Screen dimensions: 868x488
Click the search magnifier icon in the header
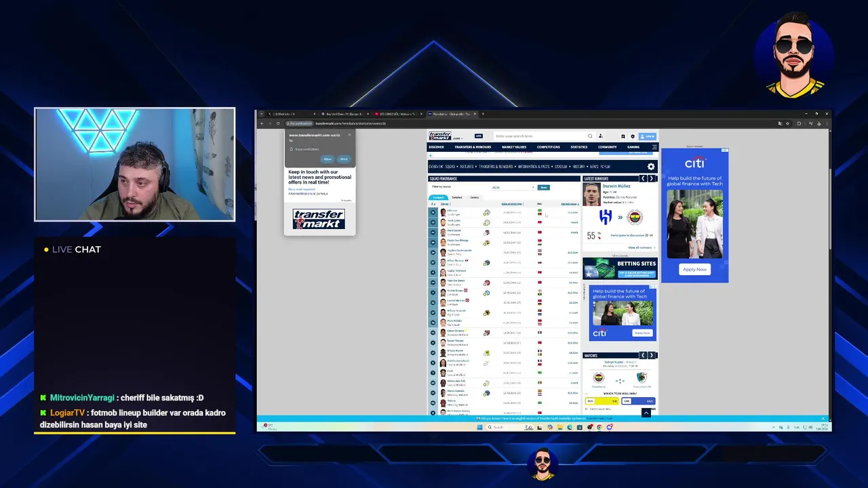pyautogui.click(x=590, y=136)
